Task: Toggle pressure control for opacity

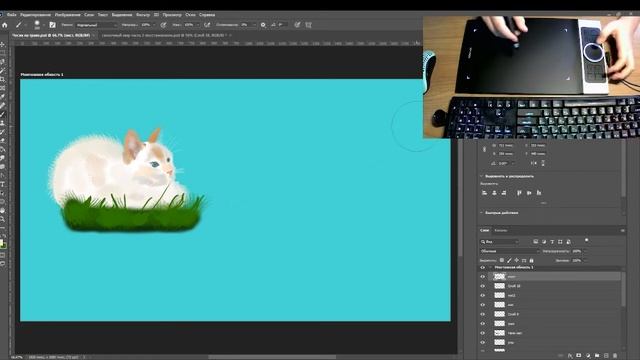Action: click(163, 25)
